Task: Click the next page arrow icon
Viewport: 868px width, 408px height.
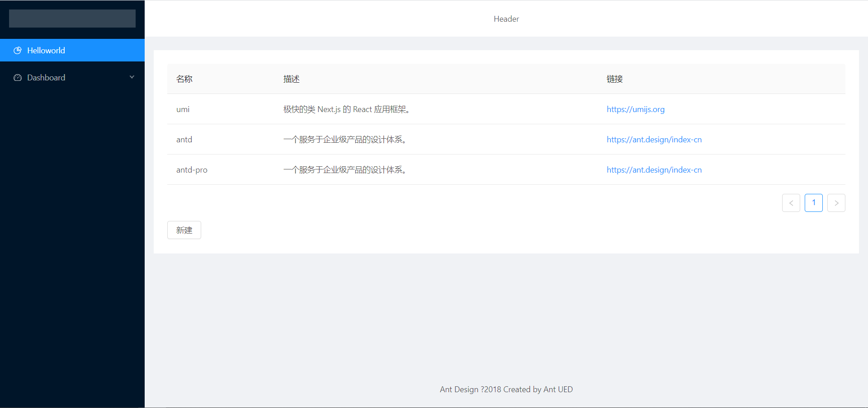Action: (836, 202)
